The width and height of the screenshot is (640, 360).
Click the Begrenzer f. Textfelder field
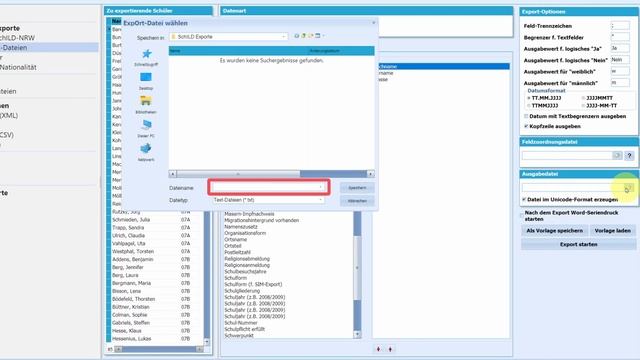620,37
